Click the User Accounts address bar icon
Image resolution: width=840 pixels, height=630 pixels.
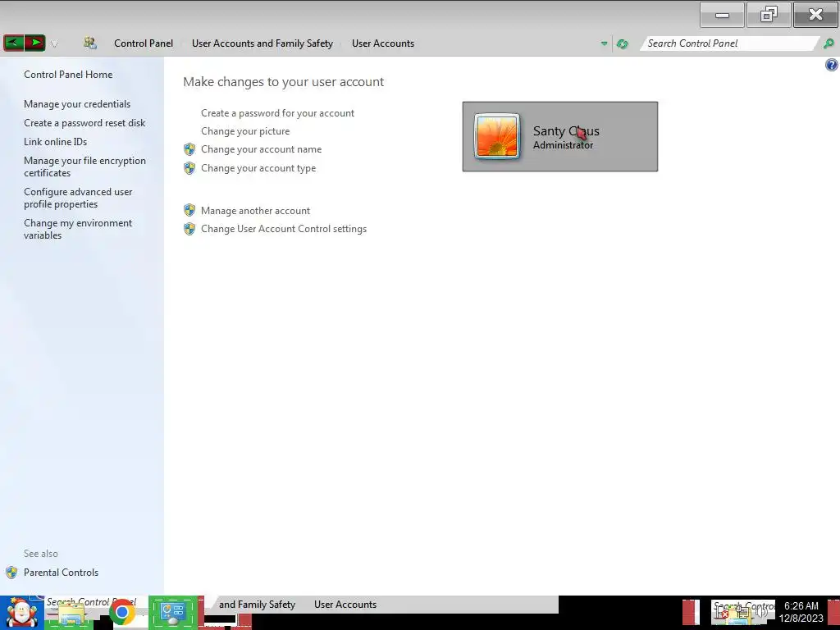coord(90,43)
